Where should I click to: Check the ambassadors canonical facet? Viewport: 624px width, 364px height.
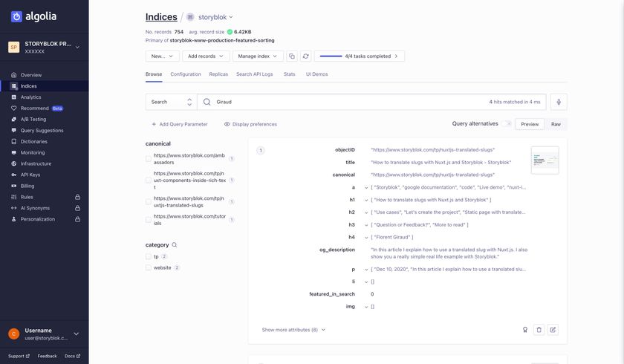pyautogui.click(x=149, y=159)
